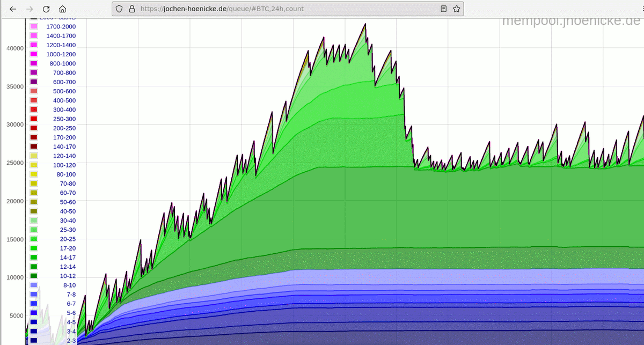Click the 400-500 fee color swatch
Image resolution: width=644 pixels, height=345 pixels.
point(34,100)
